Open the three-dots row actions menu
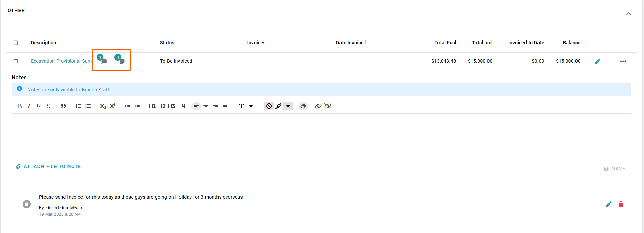644x233 pixels. [623, 61]
